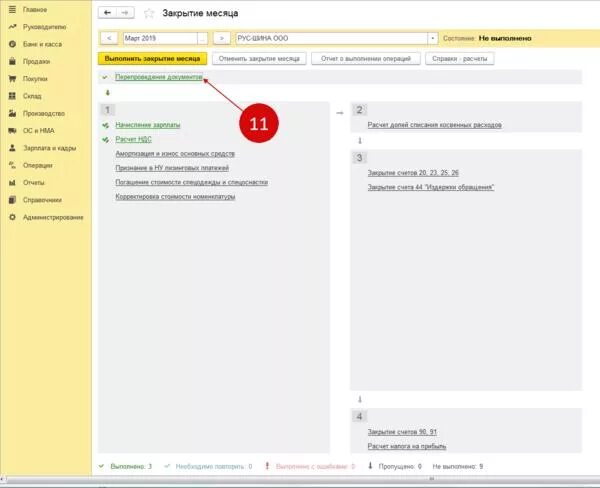Open period picker with ellipsis button
Image resolution: width=600 pixels, height=488 pixels.
tap(202, 38)
